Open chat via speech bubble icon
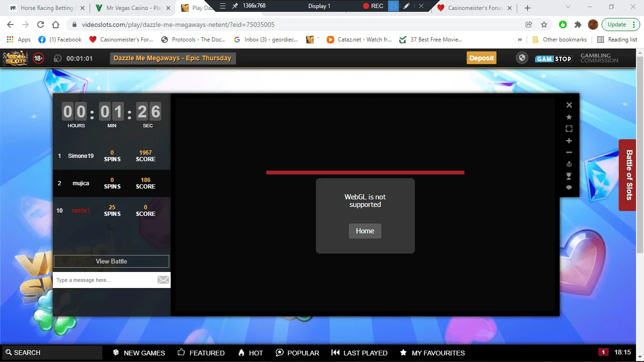 pos(569,188)
